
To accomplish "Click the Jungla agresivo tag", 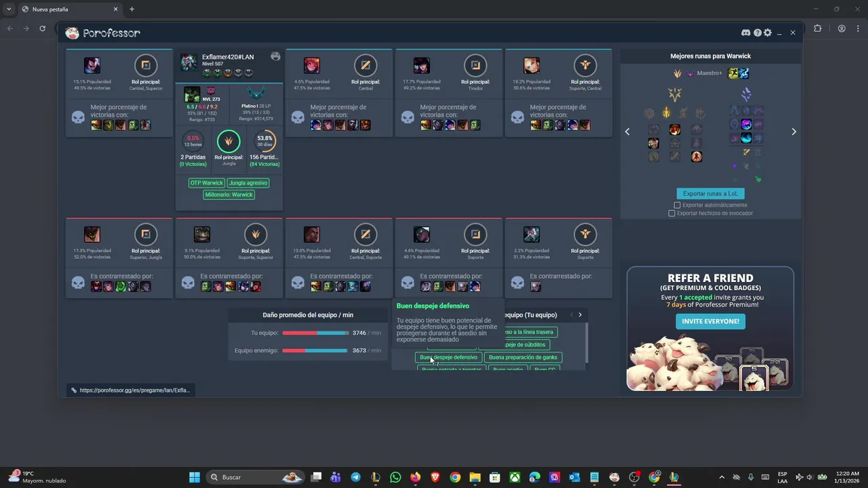I will [248, 183].
